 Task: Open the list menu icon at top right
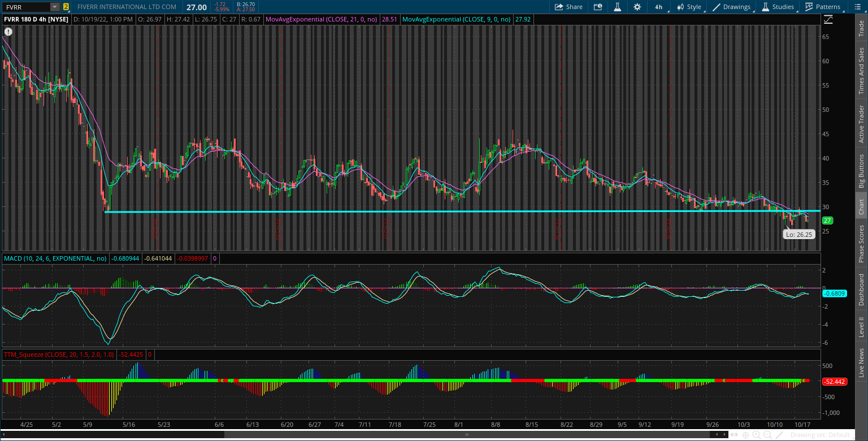click(857, 7)
